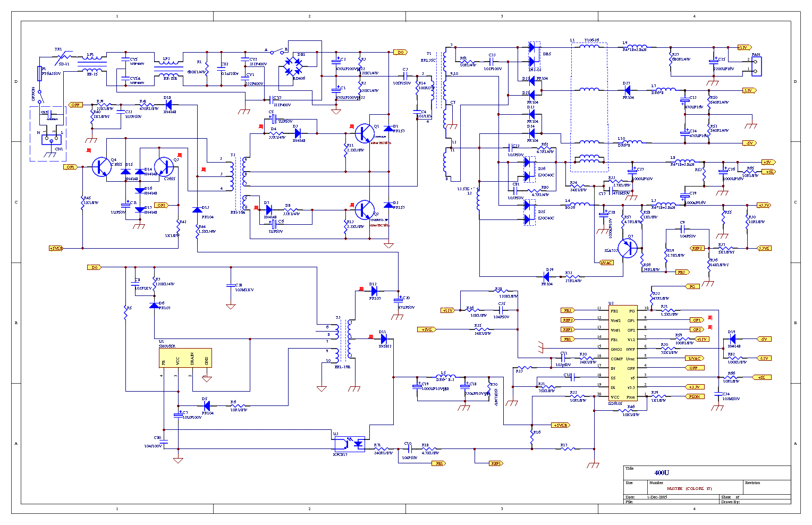This screenshot has height=525, width=812.
Task: Click the U2 SG6105 controller IC block
Action: (623, 353)
